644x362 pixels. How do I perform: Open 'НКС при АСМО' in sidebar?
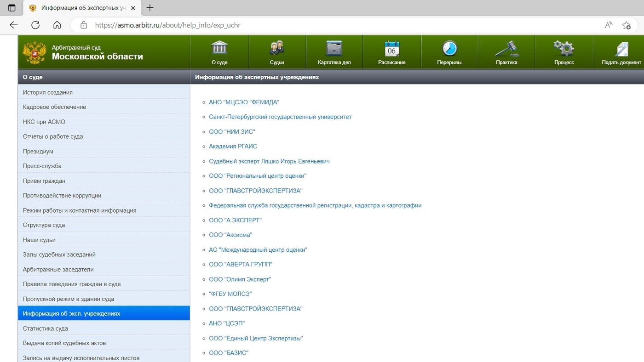pyautogui.click(x=104, y=122)
